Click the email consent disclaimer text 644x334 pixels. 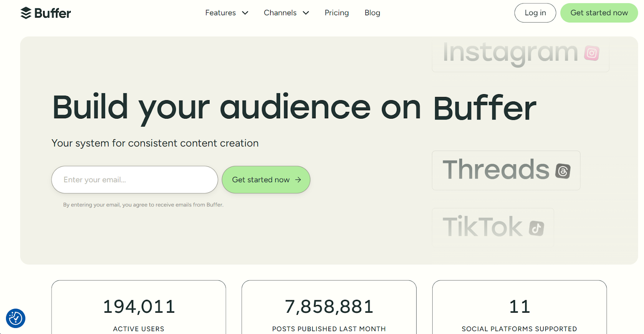click(x=143, y=205)
